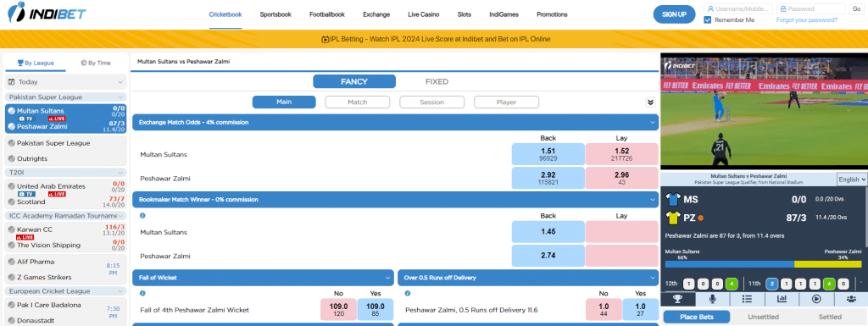Open the bar chart statistics tab
868x326 pixels.
(782, 299)
